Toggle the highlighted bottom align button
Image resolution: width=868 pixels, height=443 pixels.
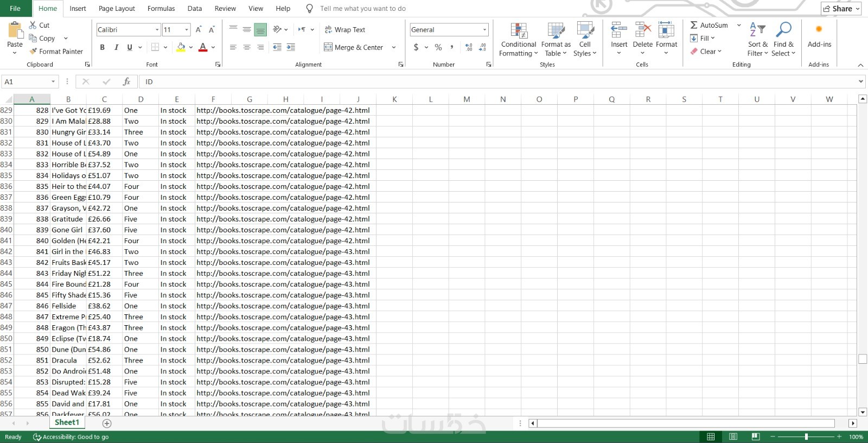click(x=260, y=30)
